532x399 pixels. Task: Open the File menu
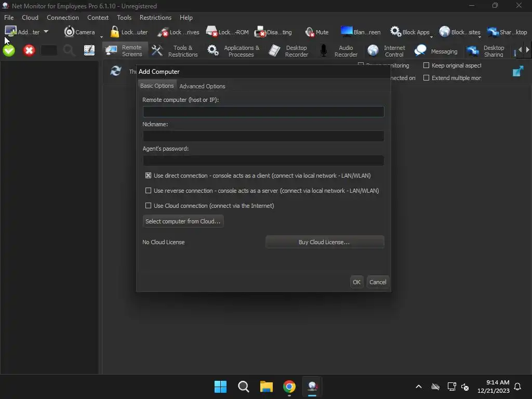[x=9, y=17]
